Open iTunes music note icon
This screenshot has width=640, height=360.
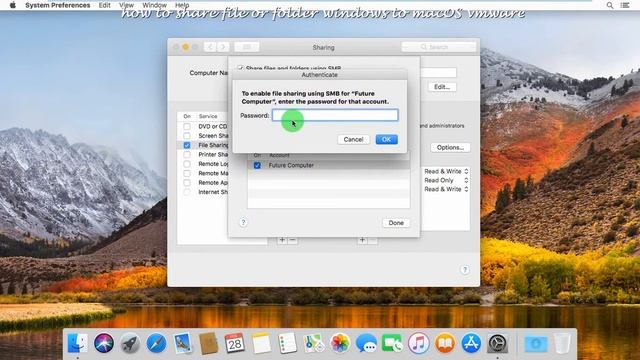point(419,343)
